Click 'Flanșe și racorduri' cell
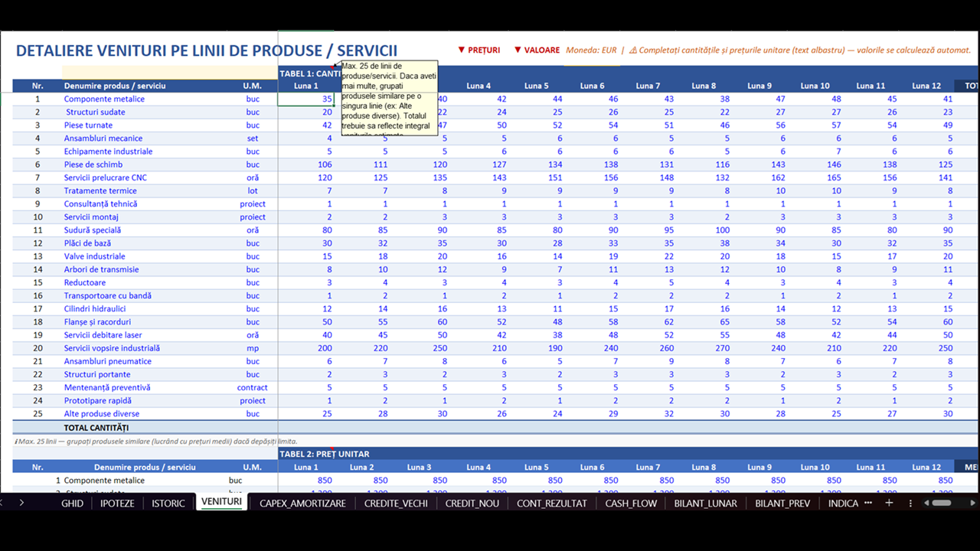The image size is (980, 551). click(x=97, y=322)
